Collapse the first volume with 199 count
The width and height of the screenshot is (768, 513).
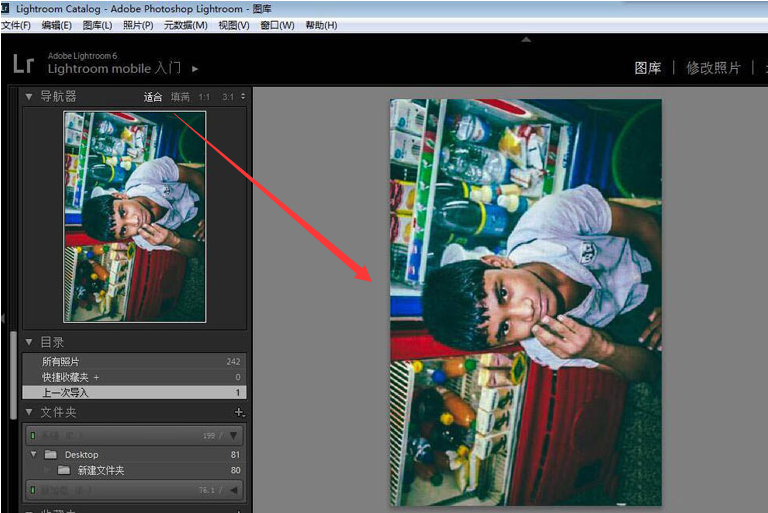click(234, 436)
